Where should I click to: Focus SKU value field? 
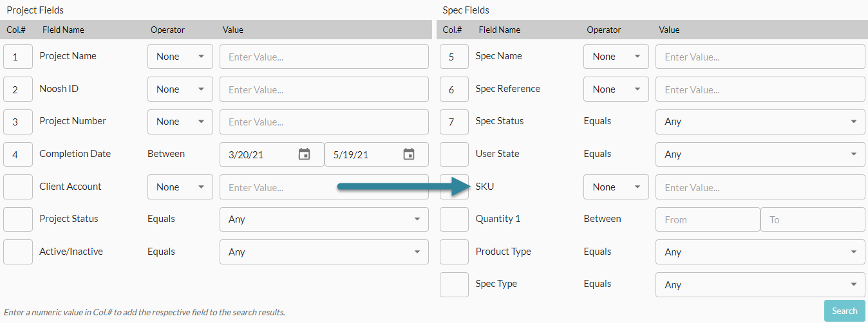pyautogui.click(x=760, y=187)
